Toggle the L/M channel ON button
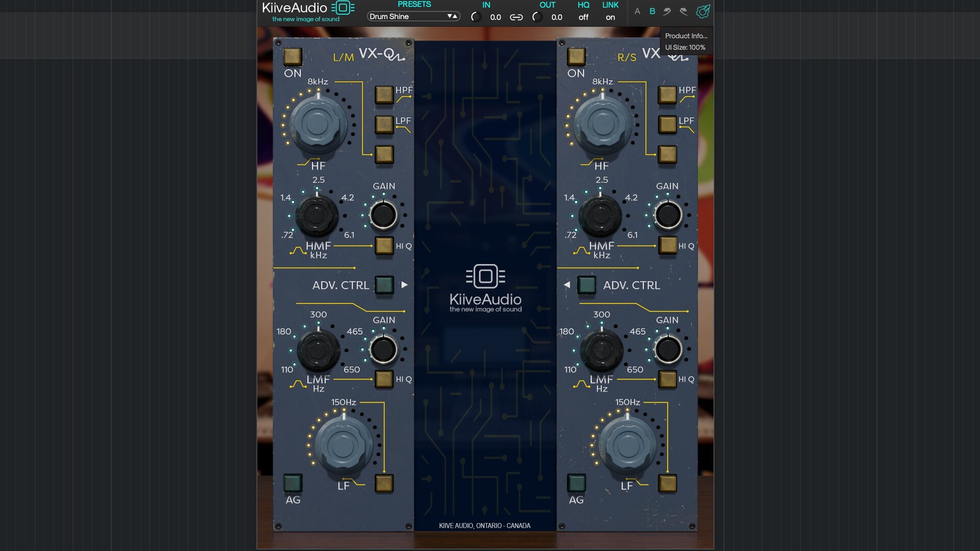 [292, 57]
